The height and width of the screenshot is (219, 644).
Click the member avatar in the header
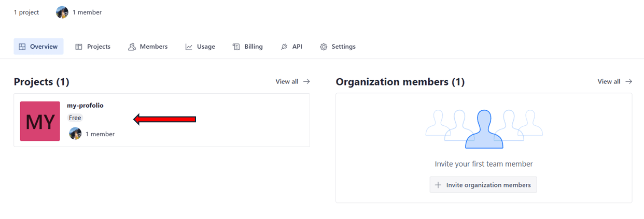(62, 12)
